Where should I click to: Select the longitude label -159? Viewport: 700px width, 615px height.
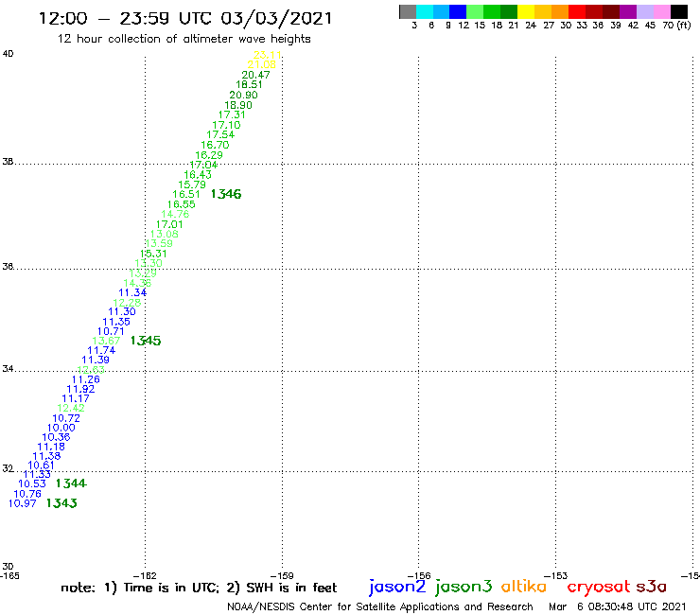[282, 576]
